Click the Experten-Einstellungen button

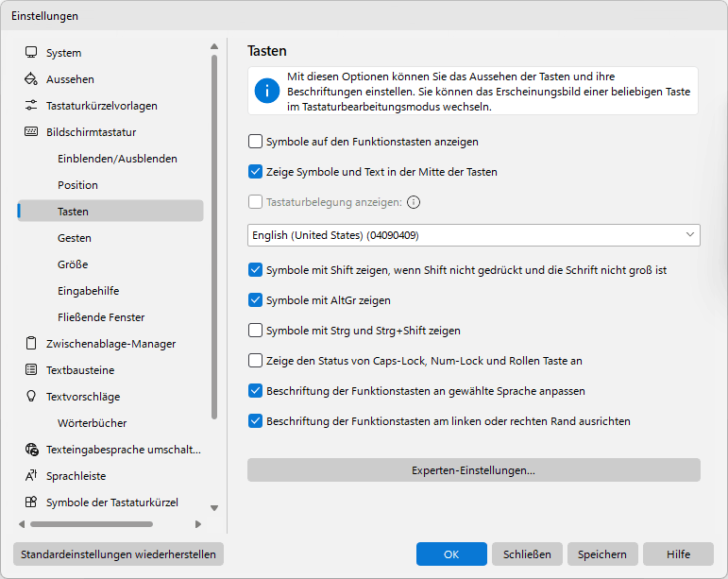click(x=474, y=469)
